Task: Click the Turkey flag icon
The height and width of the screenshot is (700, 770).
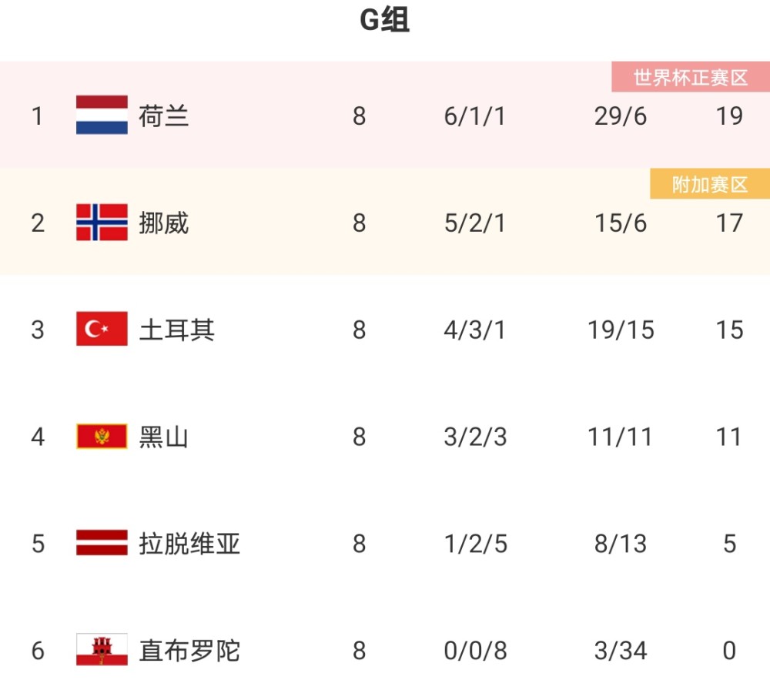Action: tap(102, 329)
